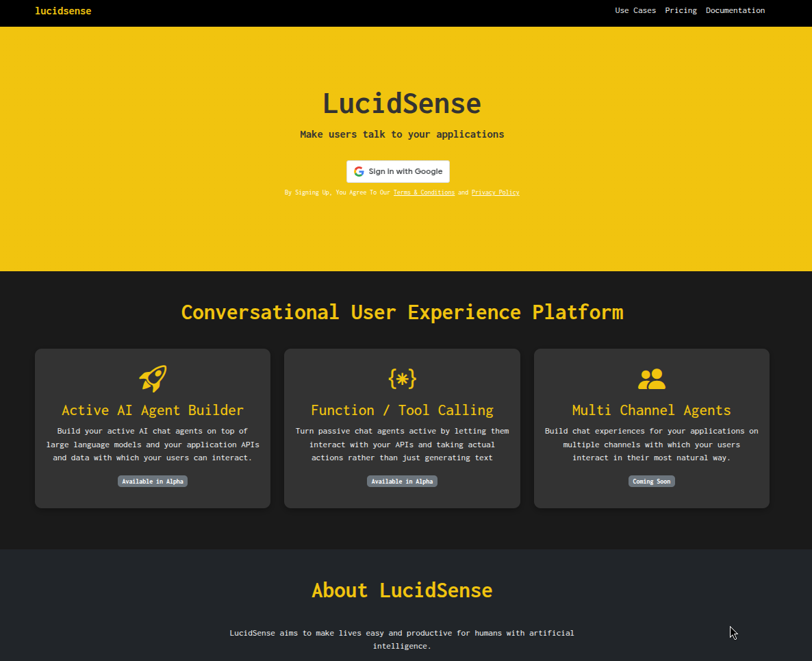The height and width of the screenshot is (661, 812).
Task: Click the About LucidSense heading
Action: click(402, 590)
